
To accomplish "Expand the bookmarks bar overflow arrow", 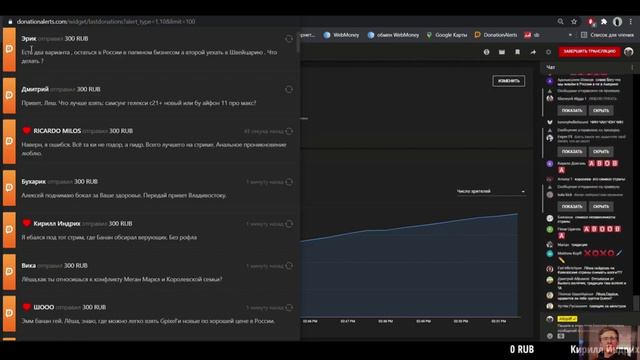I will click(x=570, y=35).
